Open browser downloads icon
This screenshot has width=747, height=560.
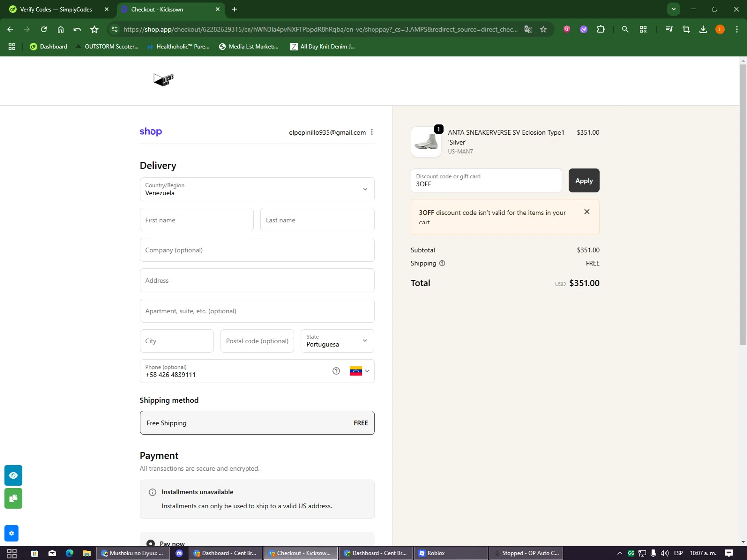[703, 29]
